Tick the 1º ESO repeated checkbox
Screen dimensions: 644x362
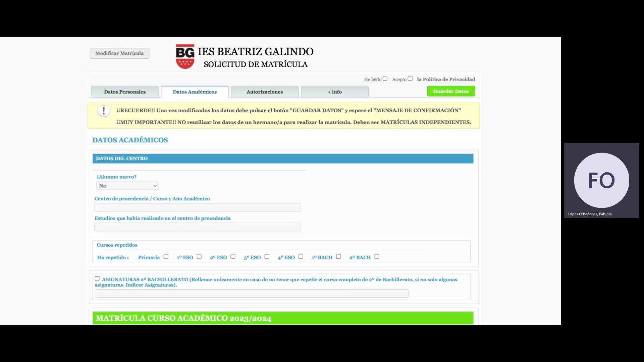199,256
